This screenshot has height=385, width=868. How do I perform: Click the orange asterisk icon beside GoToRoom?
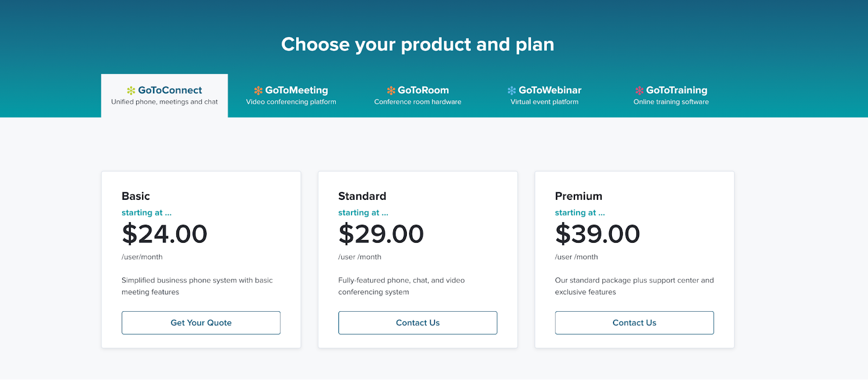(x=391, y=91)
